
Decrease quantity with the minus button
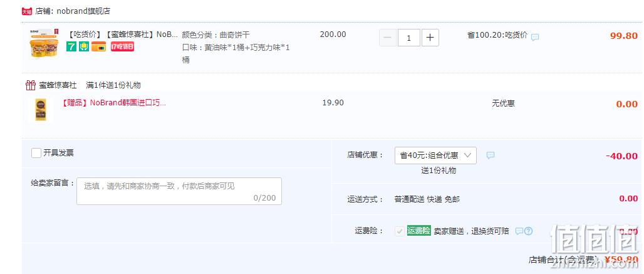[388, 38]
